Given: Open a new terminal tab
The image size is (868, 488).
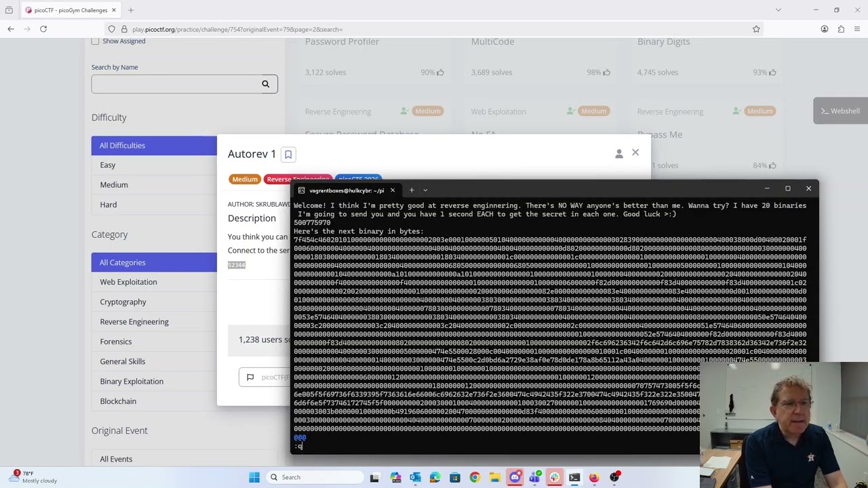Looking at the screenshot, I should (x=412, y=190).
